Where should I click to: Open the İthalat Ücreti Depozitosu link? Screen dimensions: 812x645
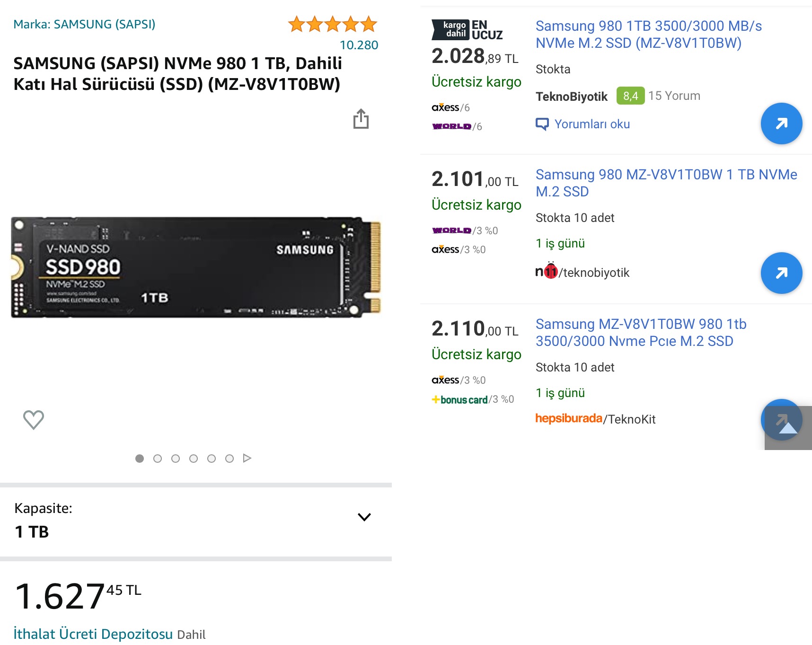click(x=93, y=634)
